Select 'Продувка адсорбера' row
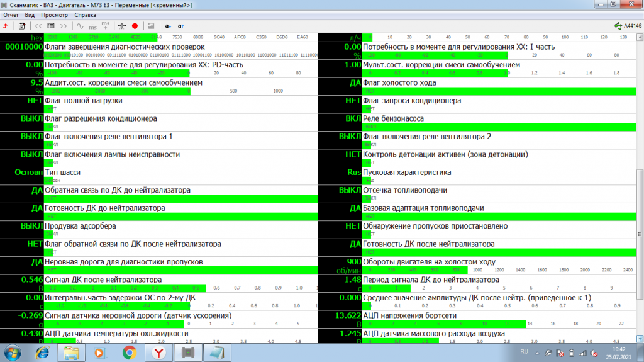644x362 pixels. (x=159, y=230)
